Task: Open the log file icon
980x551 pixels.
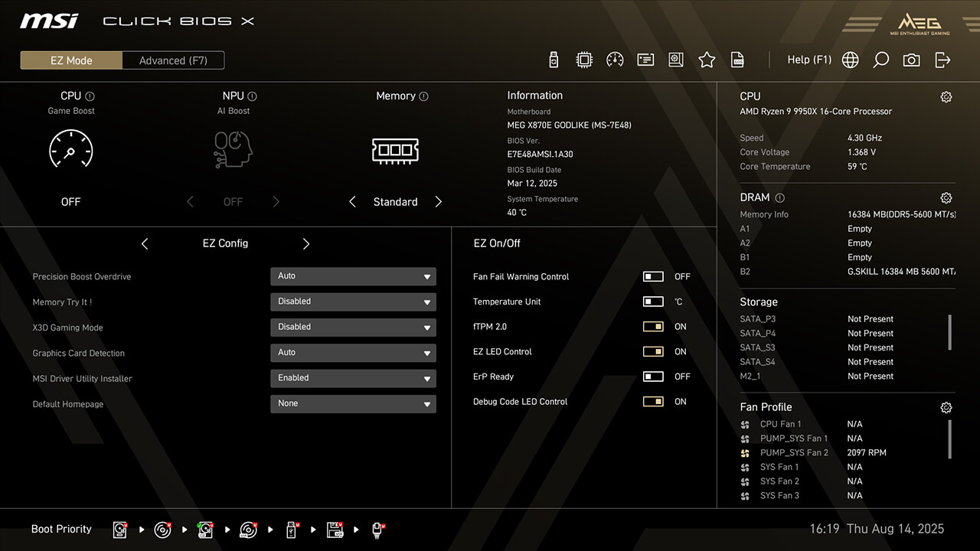Action: [x=737, y=60]
